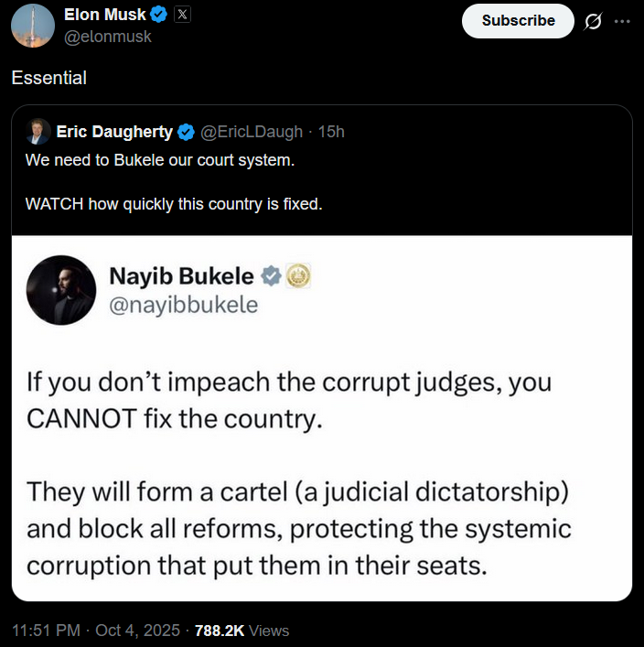Click the Grok slashed-circle icon
644x647 pixels.
(593, 22)
